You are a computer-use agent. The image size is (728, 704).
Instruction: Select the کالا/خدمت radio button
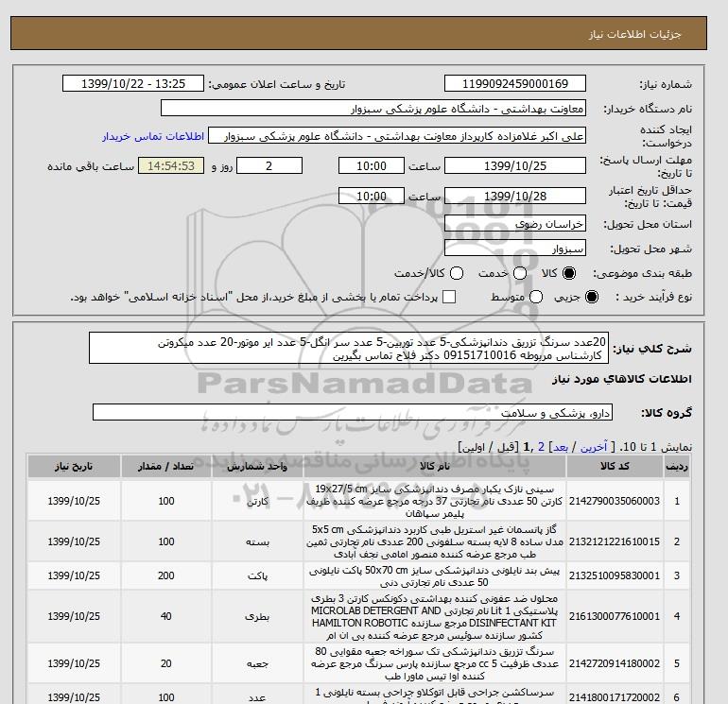[457, 273]
